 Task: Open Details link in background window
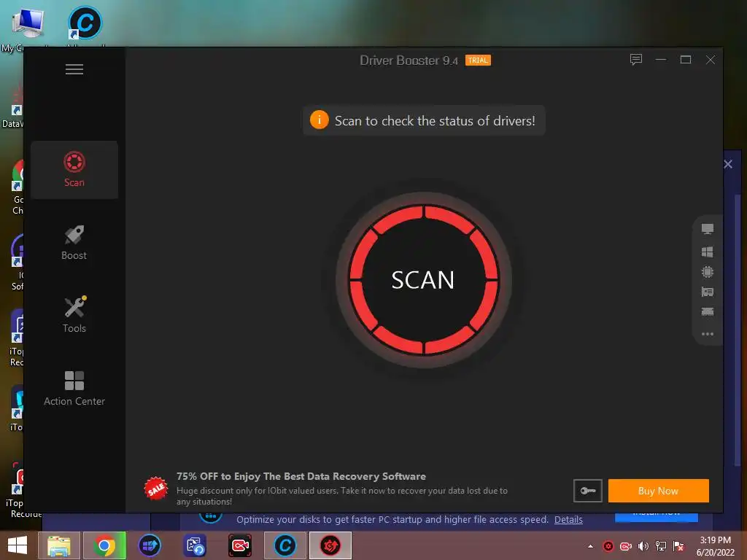(x=568, y=519)
